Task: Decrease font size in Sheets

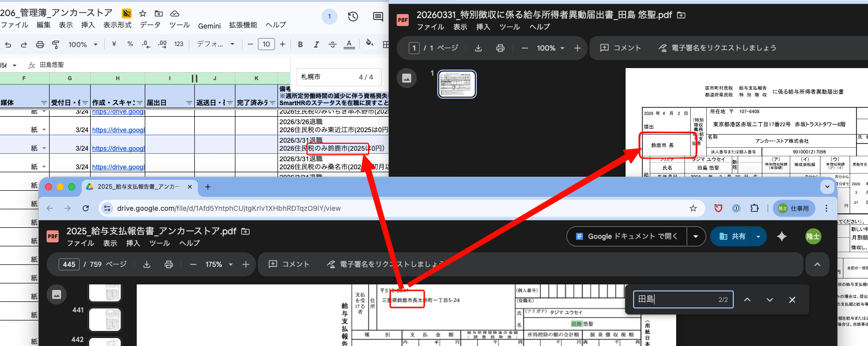Action: (x=250, y=44)
